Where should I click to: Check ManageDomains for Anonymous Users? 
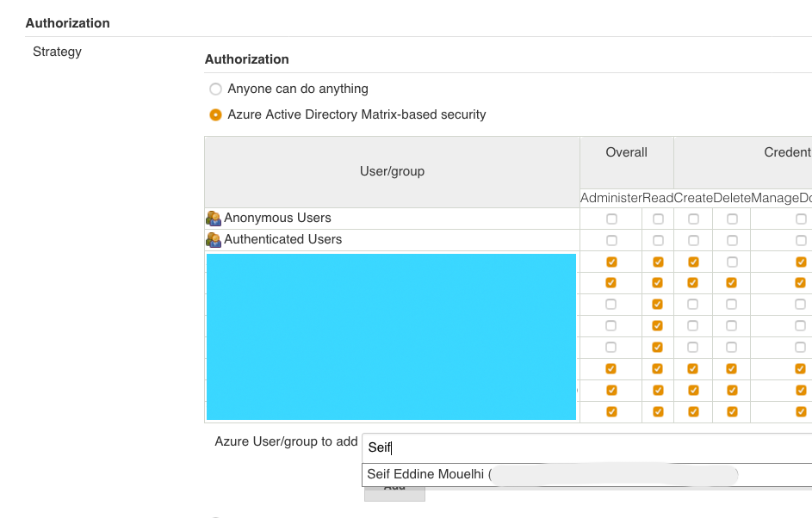[x=800, y=219]
